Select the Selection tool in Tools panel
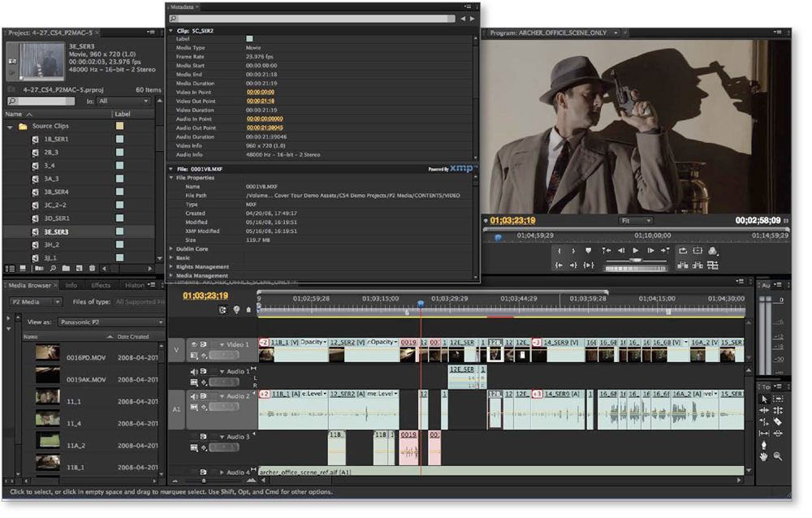This screenshot has width=812, height=518. pyautogui.click(x=764, y=399)
